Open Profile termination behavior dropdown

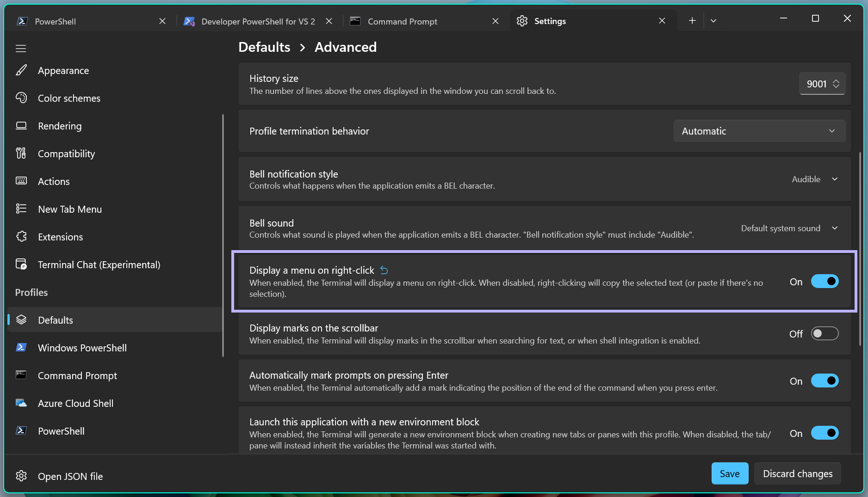(759, 131)
